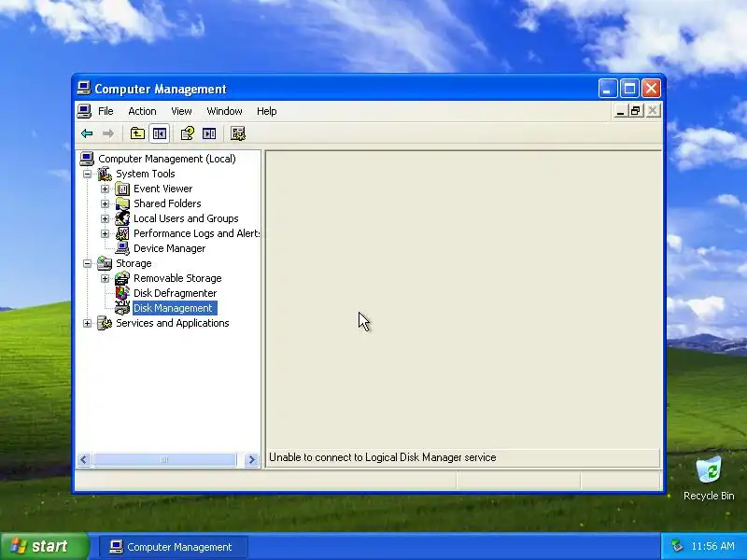Viewport: 747px width, 560px height.
Task: Collapse the System Tools node
Action: point(87,174)
